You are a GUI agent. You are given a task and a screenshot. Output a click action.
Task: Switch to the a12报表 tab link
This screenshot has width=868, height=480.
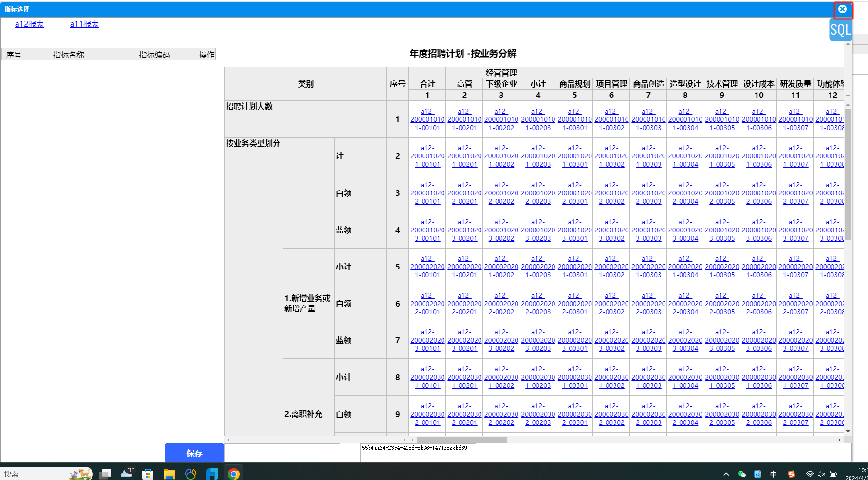pyautogui.click(x=29, y=24)
